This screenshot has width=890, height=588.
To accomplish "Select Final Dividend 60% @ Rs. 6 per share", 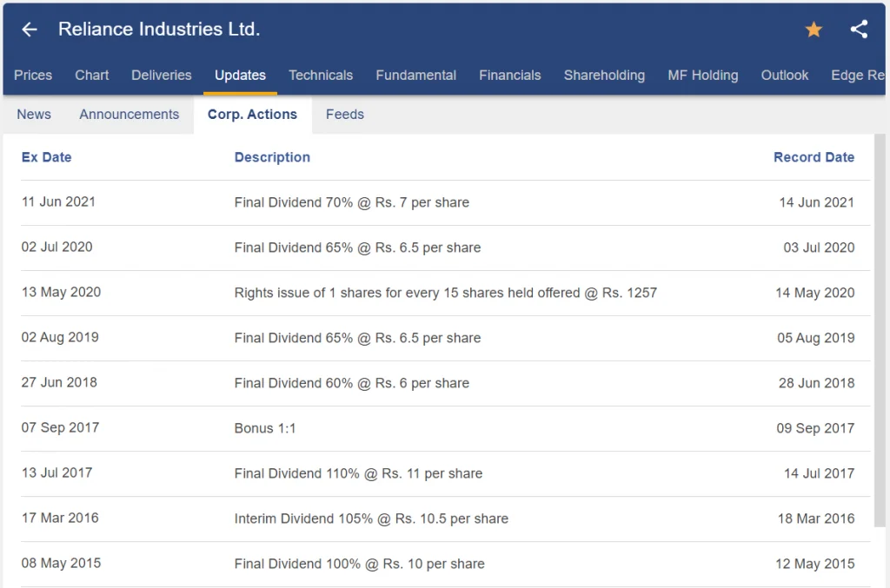I will [x=352, y=383].
